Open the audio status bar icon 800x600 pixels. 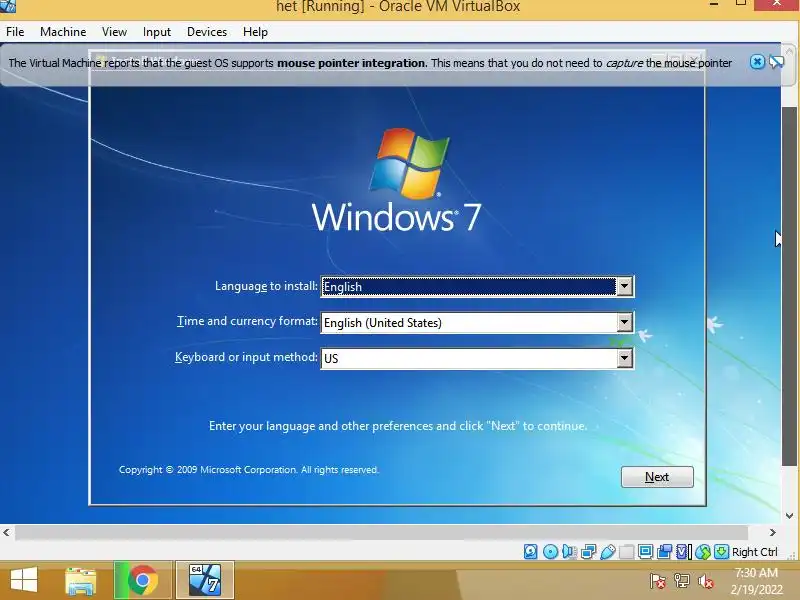[569, 552]
